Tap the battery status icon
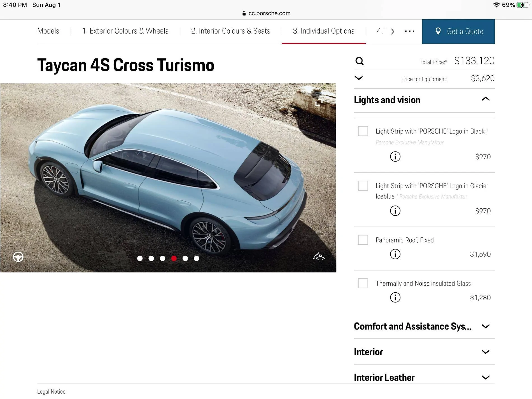Screen dimensions: 532x399 point(523,5)
